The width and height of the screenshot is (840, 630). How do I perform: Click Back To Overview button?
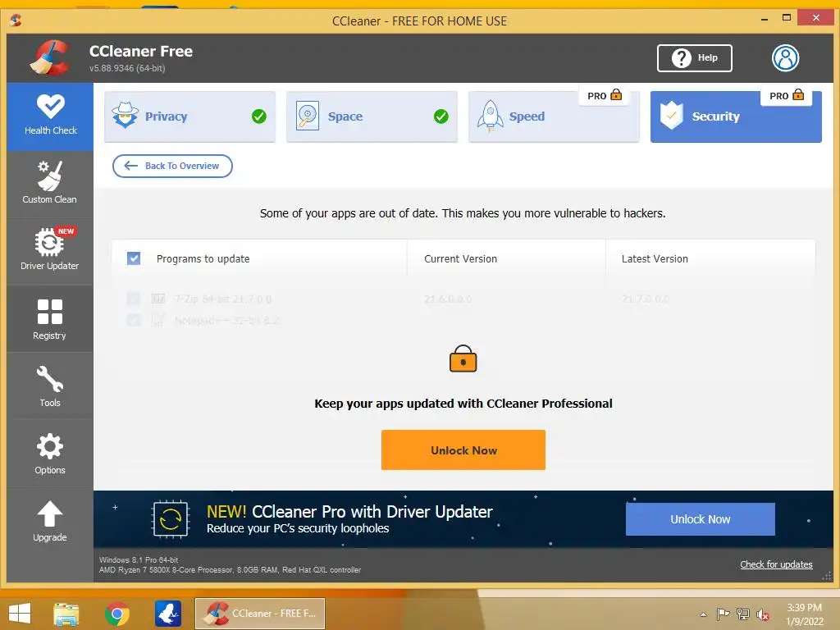[x=172, y=166]
